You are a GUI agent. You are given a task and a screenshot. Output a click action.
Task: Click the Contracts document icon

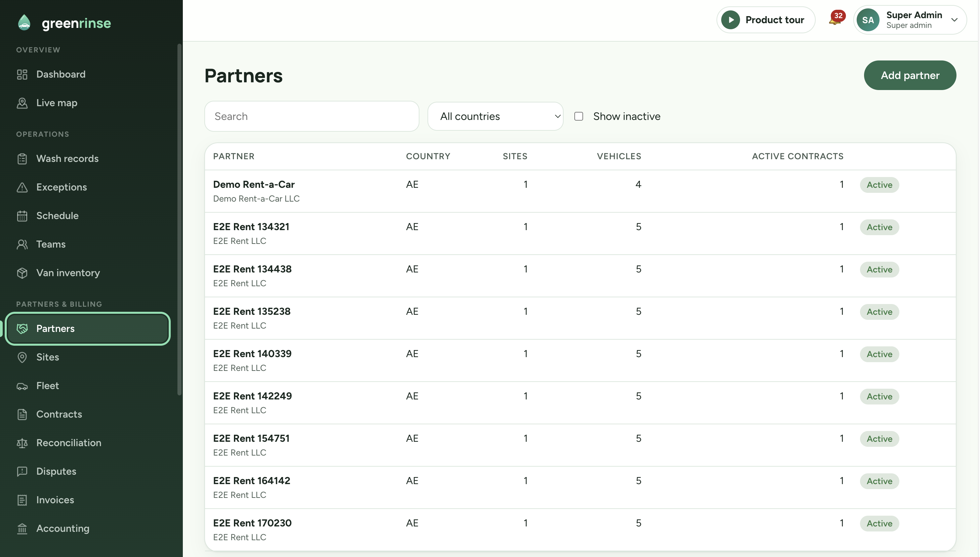pyautogui.click(x=22, y=414)
